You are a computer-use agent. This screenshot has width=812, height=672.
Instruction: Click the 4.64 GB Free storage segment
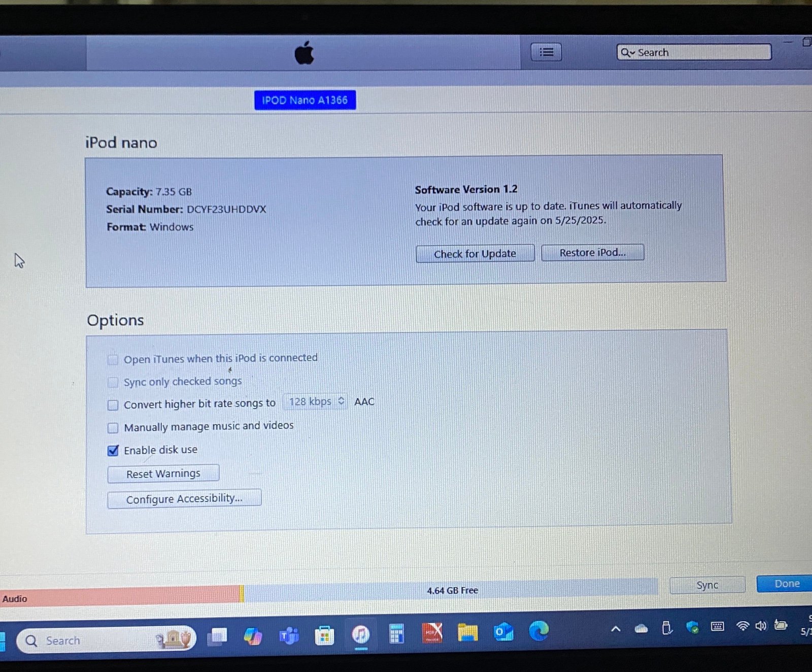coord(452,590)
